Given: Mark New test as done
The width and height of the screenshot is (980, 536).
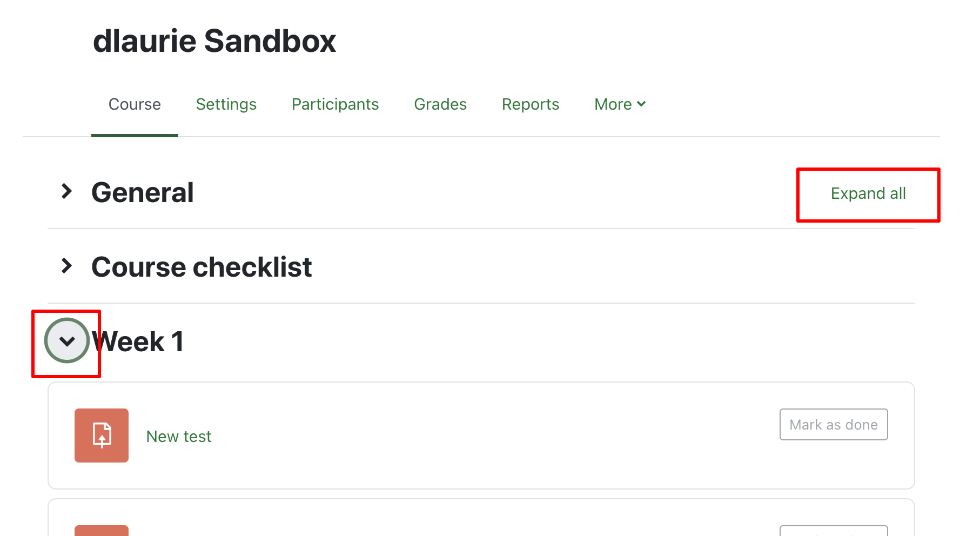Looking at the screenshot, I should click(833, 425).
